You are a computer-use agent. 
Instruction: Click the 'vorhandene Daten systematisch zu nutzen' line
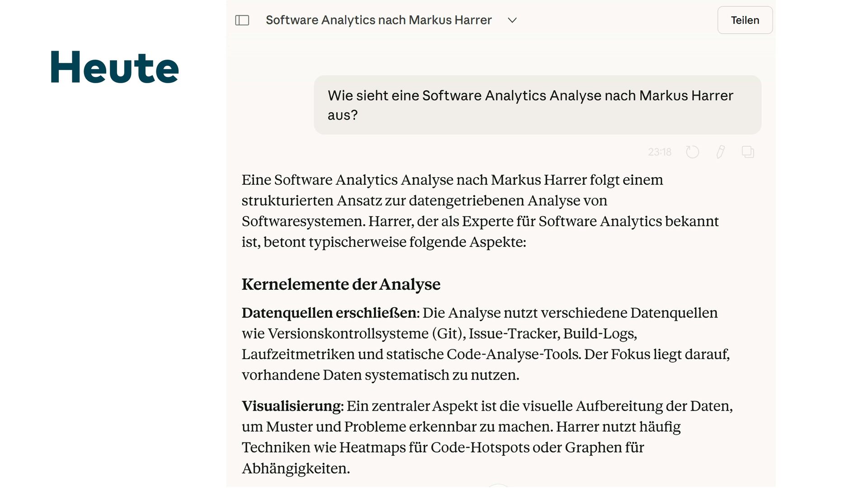(380, 375)
